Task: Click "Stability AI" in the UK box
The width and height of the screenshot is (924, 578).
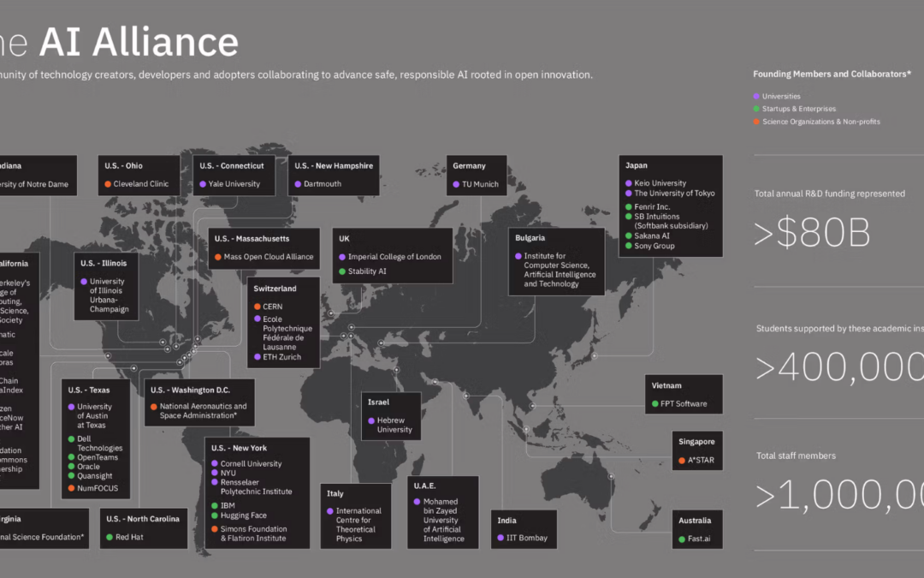Action: click(367, 271)
